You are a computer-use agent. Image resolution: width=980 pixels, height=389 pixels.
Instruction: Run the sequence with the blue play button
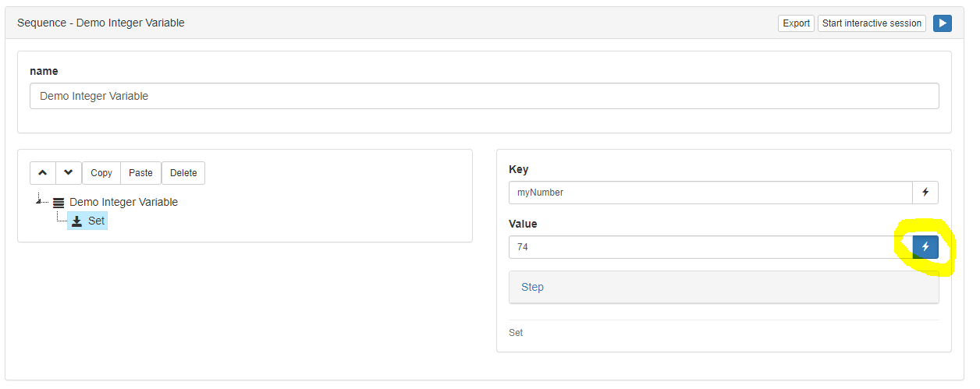(942, 23)
